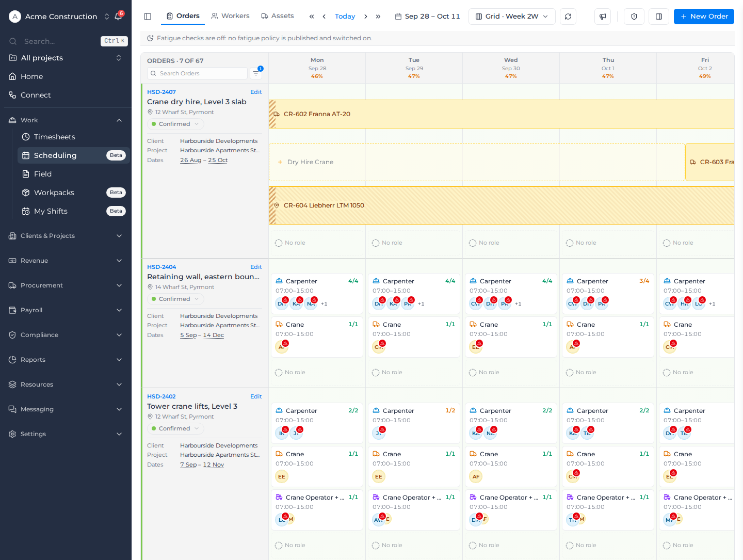Toggle the right side panel icon
This screenshot has height=560, width=743.
(x=659, y=17)
